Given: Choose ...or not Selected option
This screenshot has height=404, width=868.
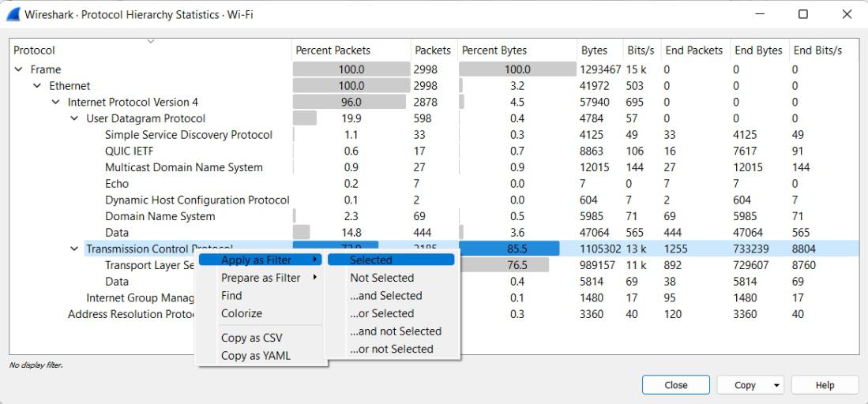Looking at the screenshot, I should [x=391, y=349].
